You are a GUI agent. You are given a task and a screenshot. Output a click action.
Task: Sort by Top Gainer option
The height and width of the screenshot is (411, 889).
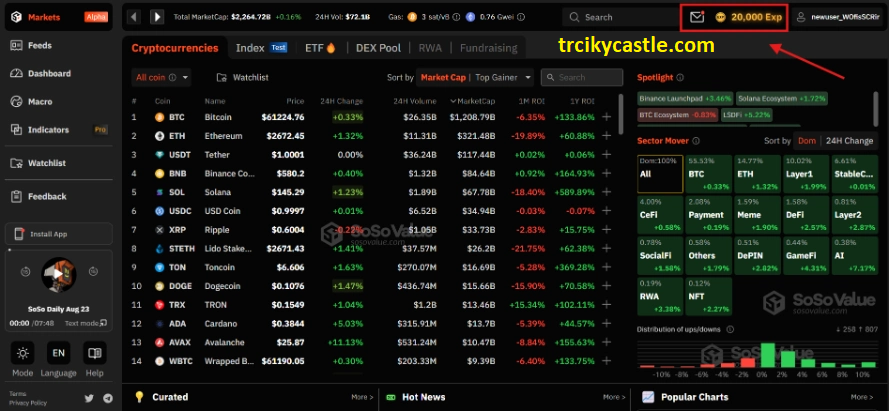(496, 78)
